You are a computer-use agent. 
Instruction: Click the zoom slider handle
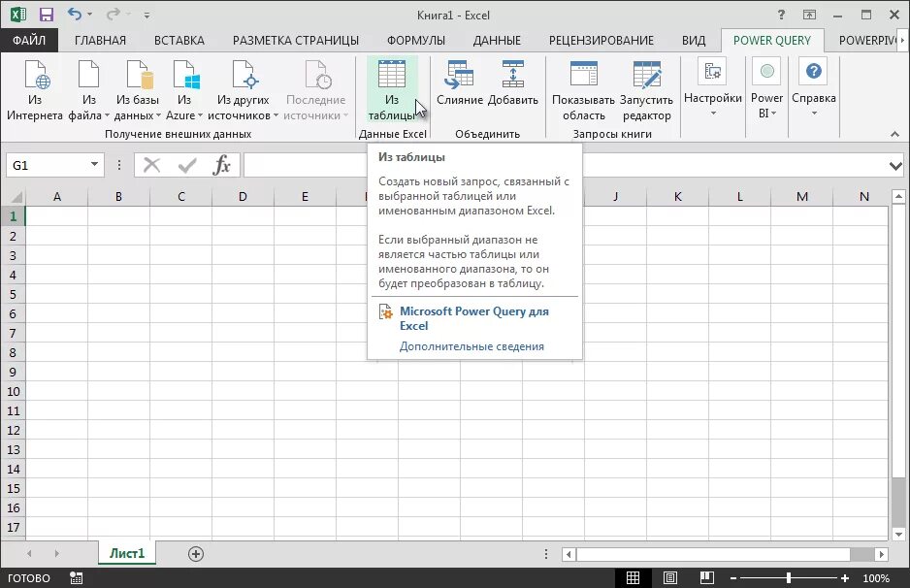pyautogui.click(x=788, y=578)
